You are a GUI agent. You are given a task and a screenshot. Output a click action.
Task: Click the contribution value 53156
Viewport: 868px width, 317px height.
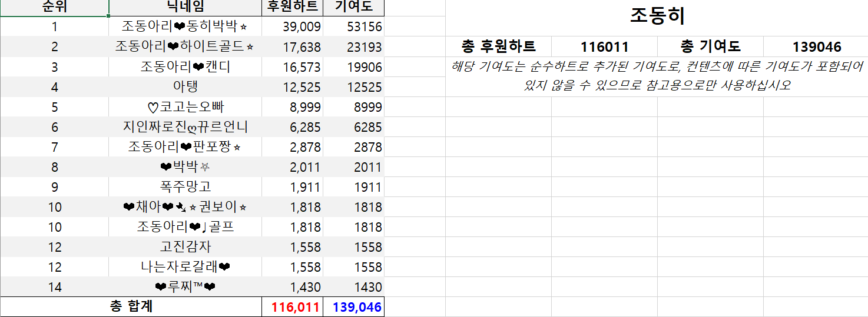(354, 26)
